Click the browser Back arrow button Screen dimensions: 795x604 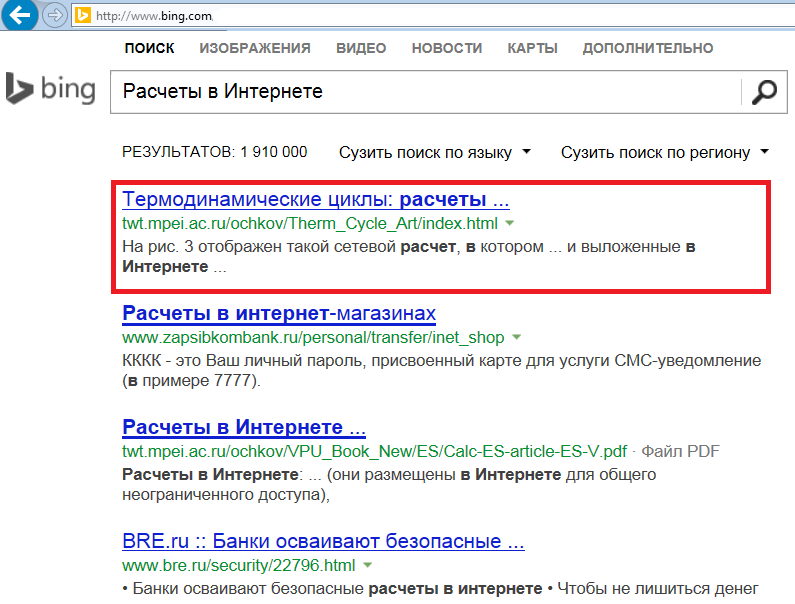[x=19, y=15]
